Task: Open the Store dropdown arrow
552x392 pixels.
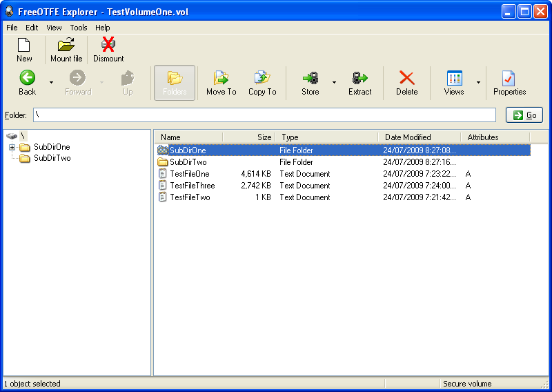Action: (334, 83)
